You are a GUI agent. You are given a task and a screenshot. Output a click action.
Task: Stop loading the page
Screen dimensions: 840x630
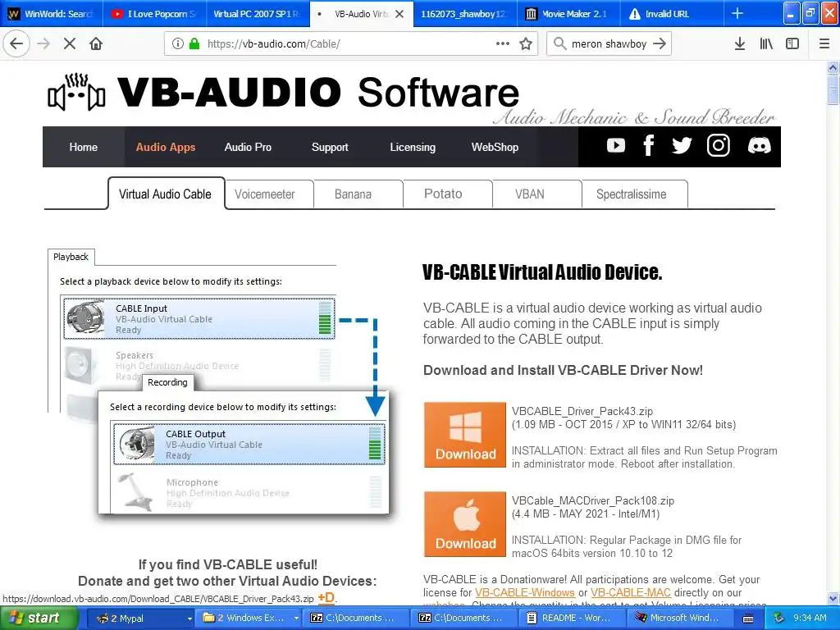tap(70, 44)
